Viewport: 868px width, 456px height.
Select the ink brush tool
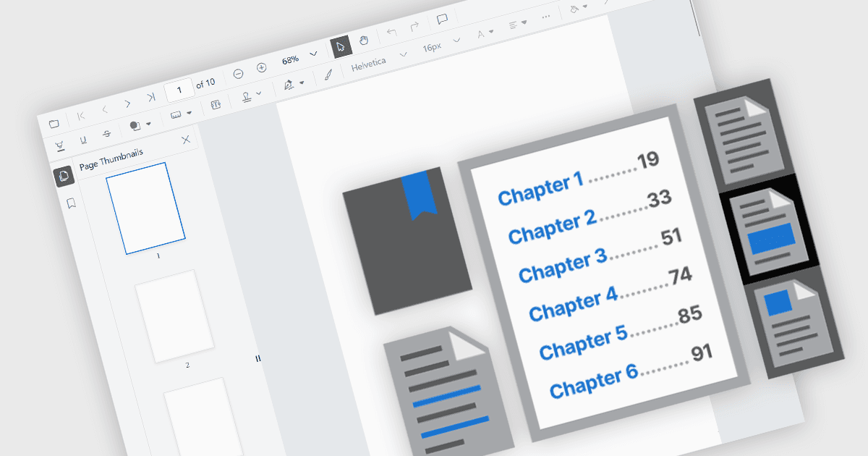(328, 75)
